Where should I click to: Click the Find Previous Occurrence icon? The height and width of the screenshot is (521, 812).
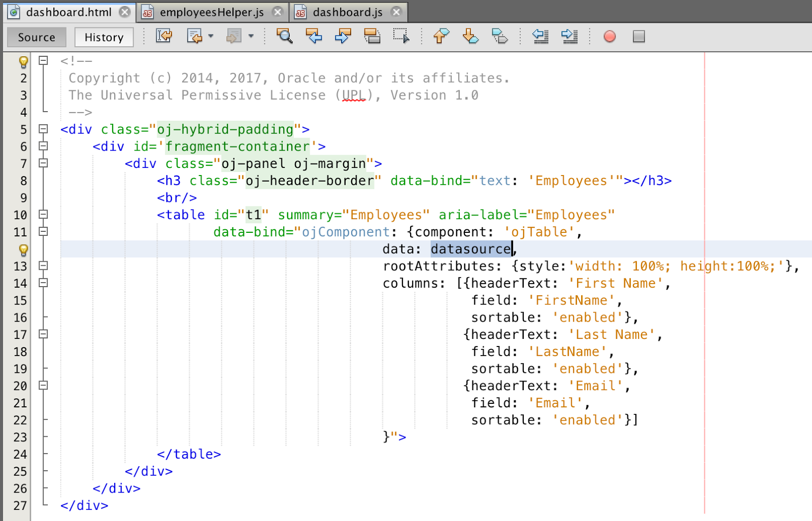coord(314,36)
